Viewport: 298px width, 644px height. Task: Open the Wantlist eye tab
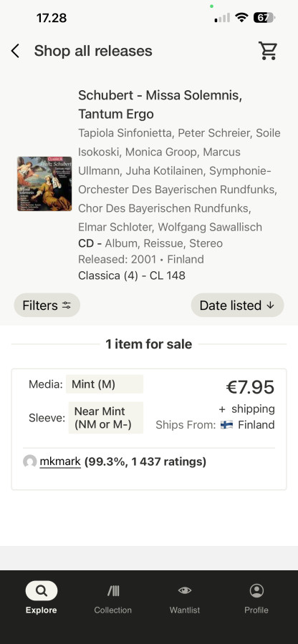[185, 597]
